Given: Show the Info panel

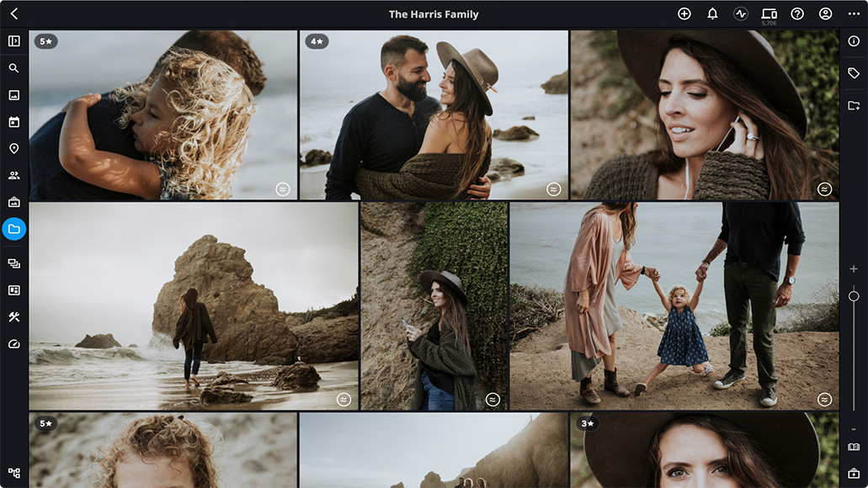Looking at the screenshot, I should 854,41.
